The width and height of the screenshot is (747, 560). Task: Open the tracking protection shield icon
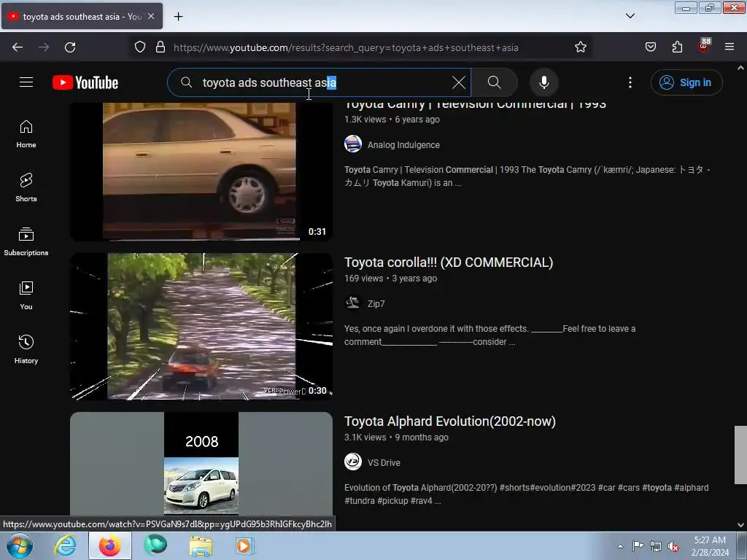point(139,47)
